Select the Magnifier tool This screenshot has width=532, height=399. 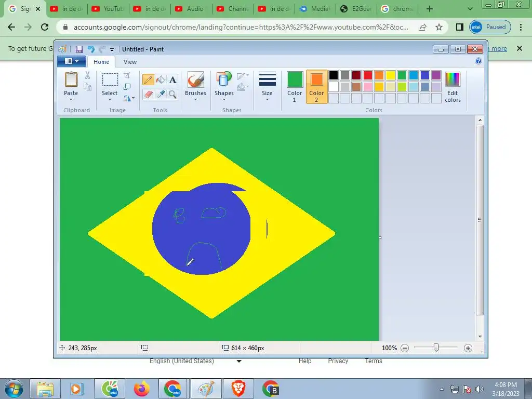click(x=172, y=94)
